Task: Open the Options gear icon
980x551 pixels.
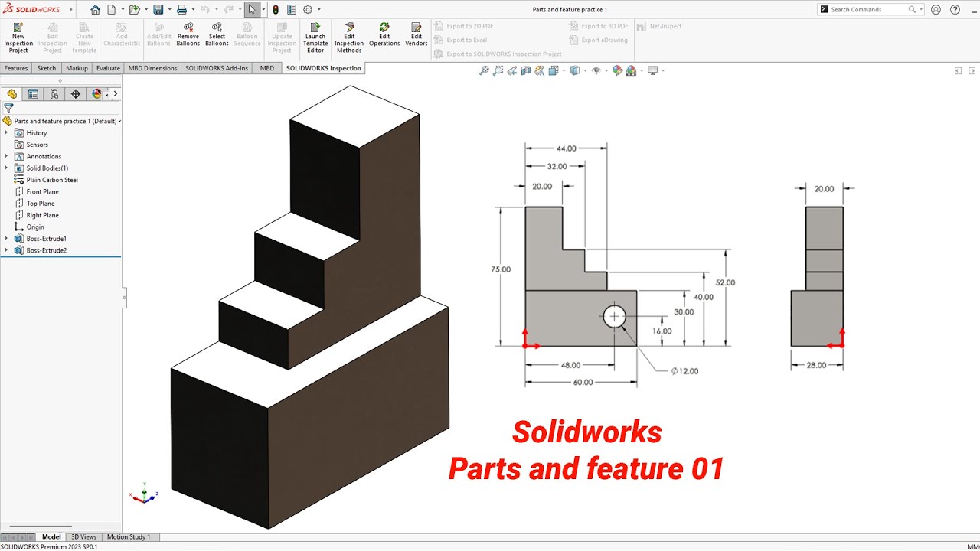Action: (x=308, y=10)
